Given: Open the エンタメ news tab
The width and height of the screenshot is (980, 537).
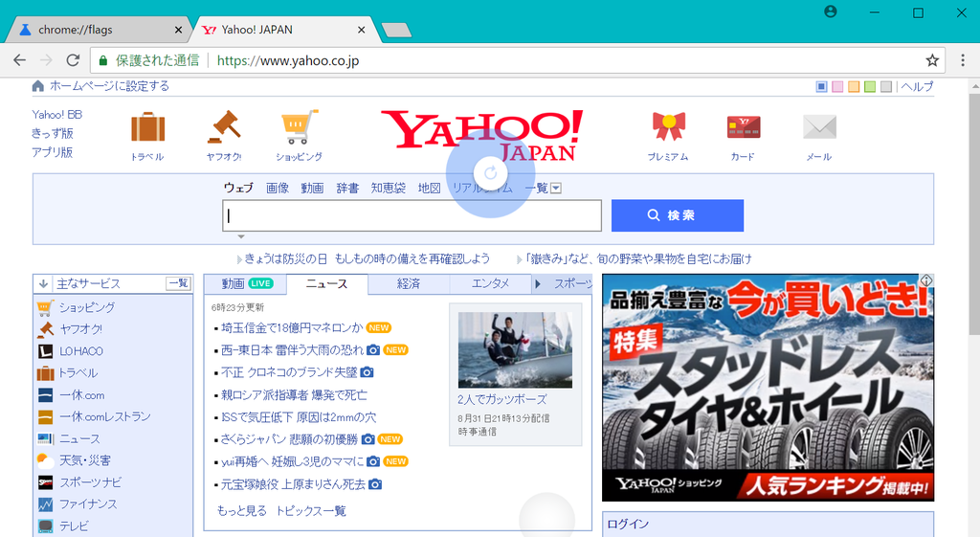Looking at the screenshot, I should [x=490, y=284].
